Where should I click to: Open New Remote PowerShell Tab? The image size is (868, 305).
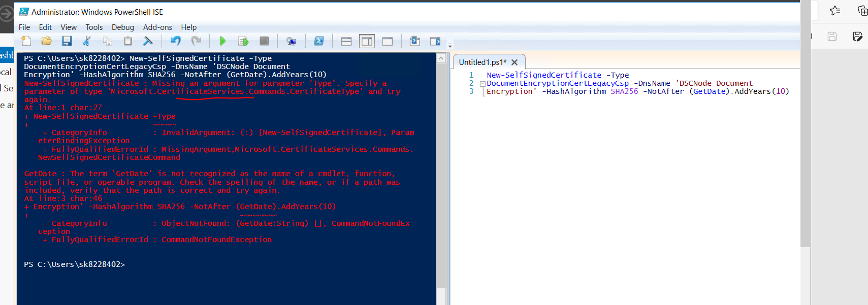[x=291, y=41]
